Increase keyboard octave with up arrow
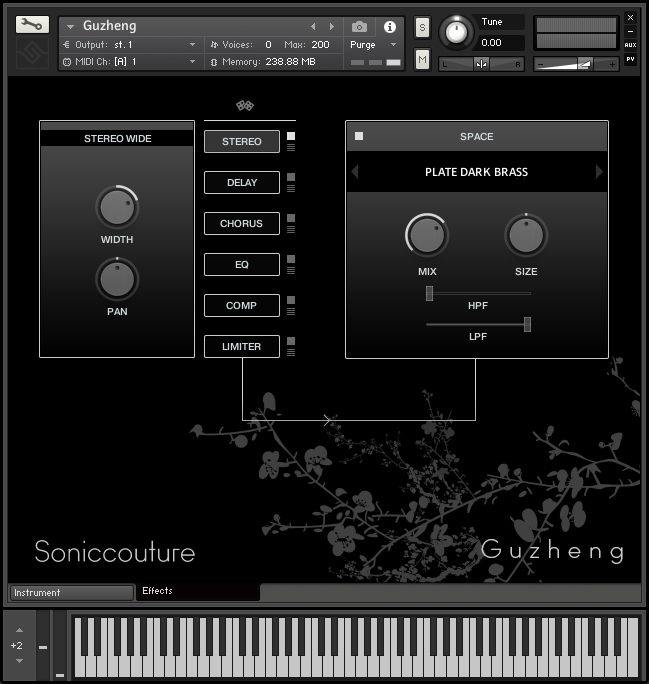This screenshot has width=649, height=684. point(19,630)
